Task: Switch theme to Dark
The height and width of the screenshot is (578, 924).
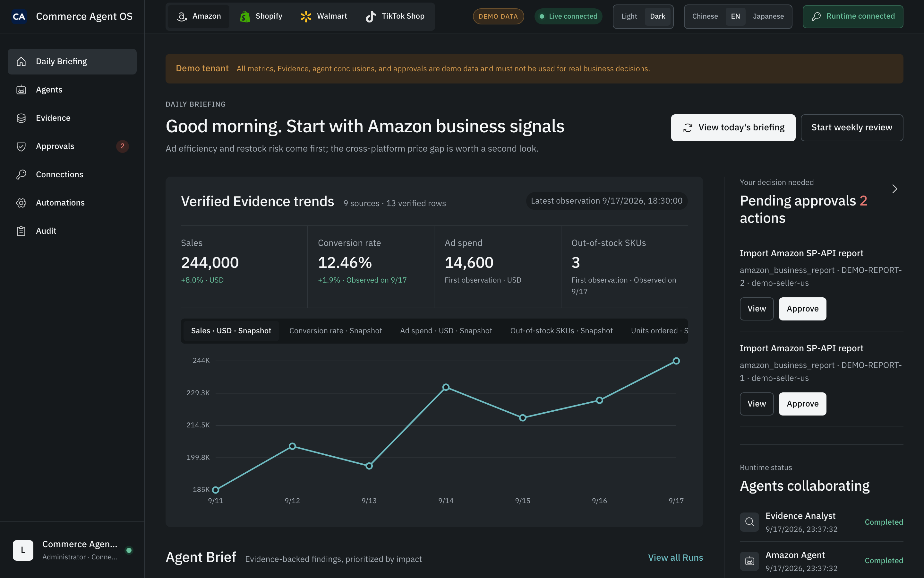Action: [657, 16]
